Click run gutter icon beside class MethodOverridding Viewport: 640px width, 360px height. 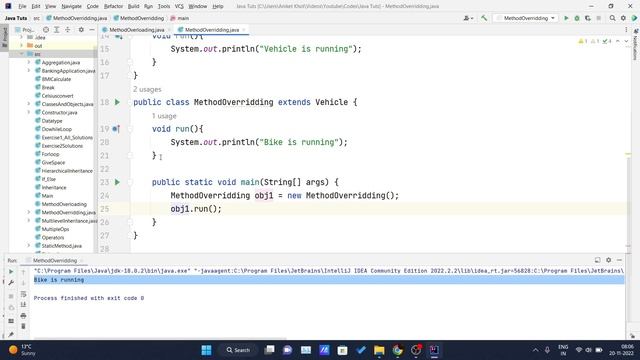pyautogui.click(x=117, y=102)
